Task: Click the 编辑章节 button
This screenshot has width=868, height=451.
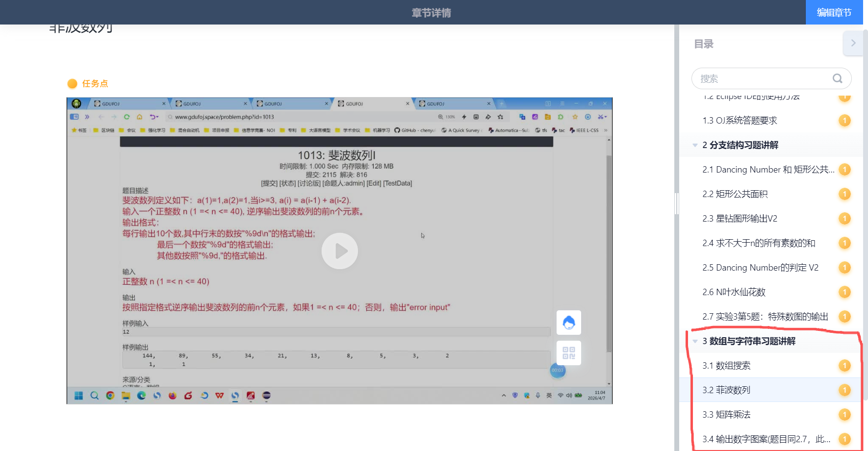Action: [834, 12]
